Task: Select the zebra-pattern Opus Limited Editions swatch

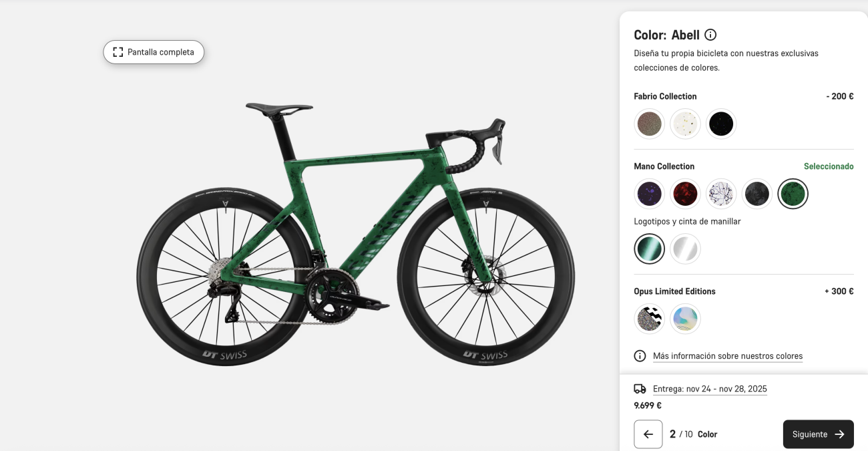Action: coord(649,319)
